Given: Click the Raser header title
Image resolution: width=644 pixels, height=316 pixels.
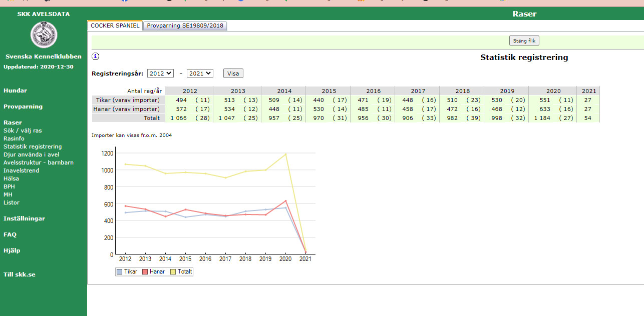Looking at the screenshot, I should [x=524, y=14].
